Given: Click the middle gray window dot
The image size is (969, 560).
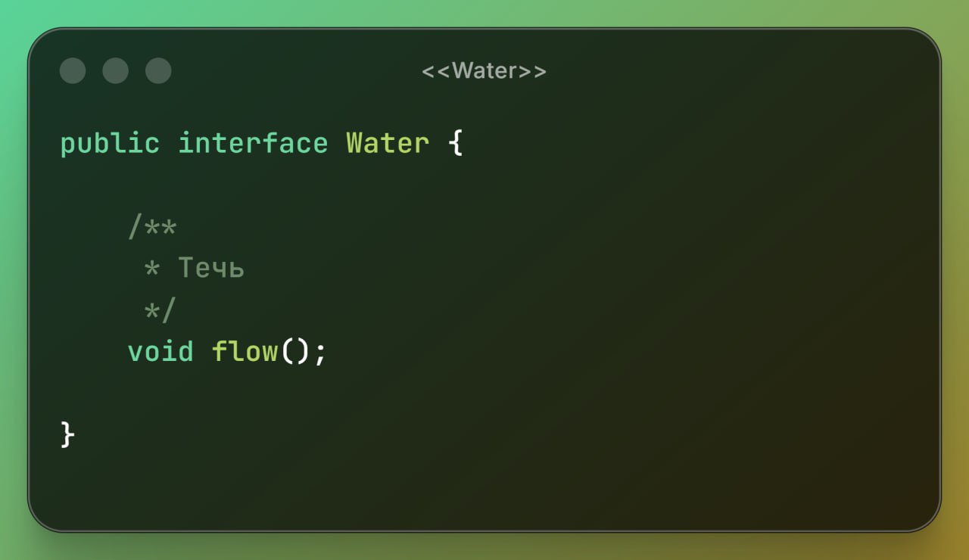Looking at the screenshot, I should [116, 71].
